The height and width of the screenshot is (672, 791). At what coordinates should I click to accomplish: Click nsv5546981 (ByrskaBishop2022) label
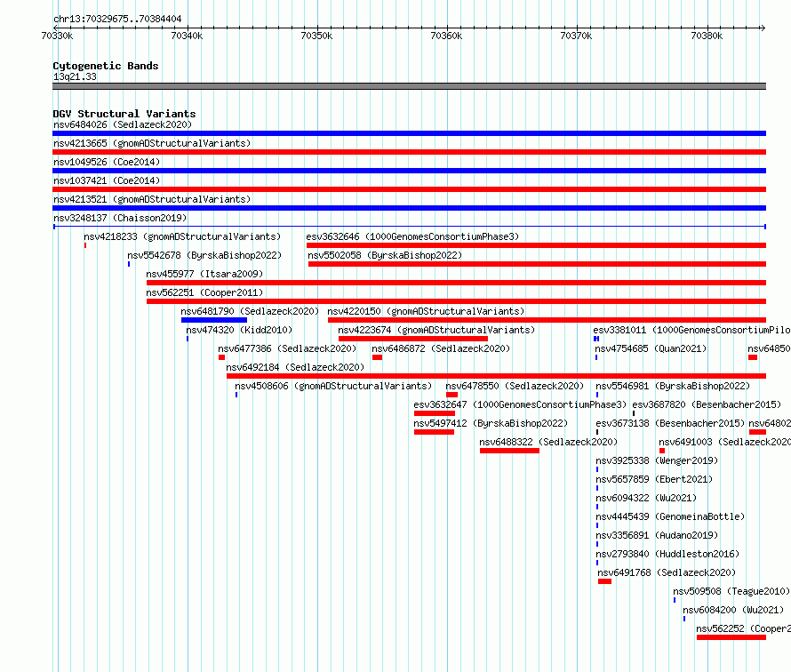tap(673, 386)
